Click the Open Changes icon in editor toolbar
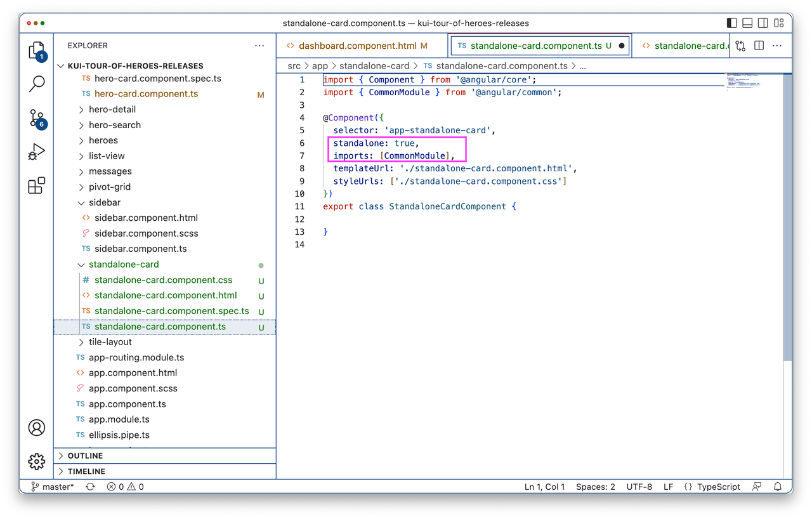The image size is (812, 519). pyautogui.click(x=740, y=46)
